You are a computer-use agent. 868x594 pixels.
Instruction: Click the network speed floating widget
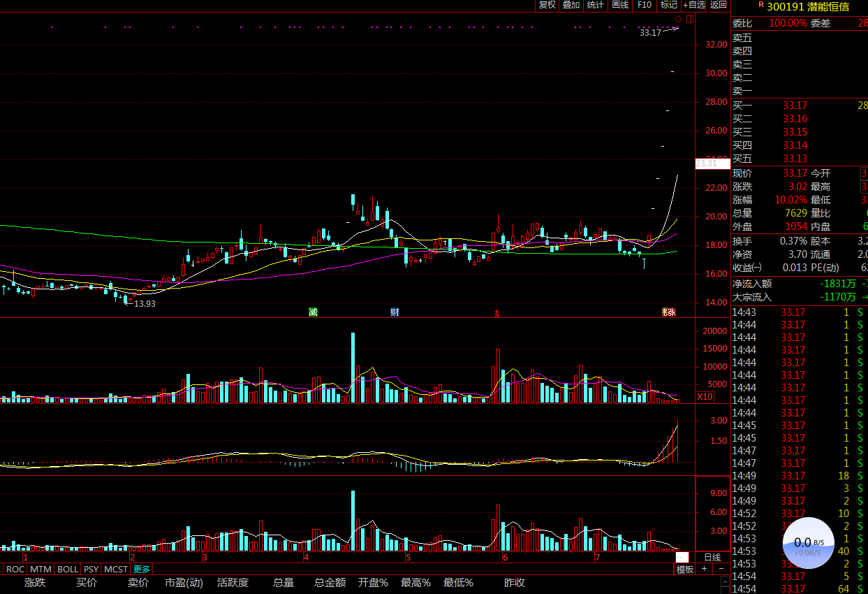[808, 543]
